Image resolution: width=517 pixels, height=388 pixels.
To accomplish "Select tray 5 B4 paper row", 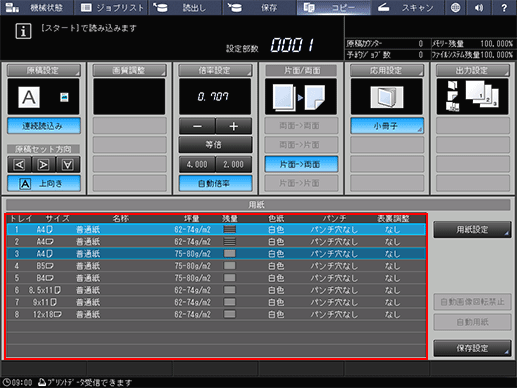I will pos(216,278).
